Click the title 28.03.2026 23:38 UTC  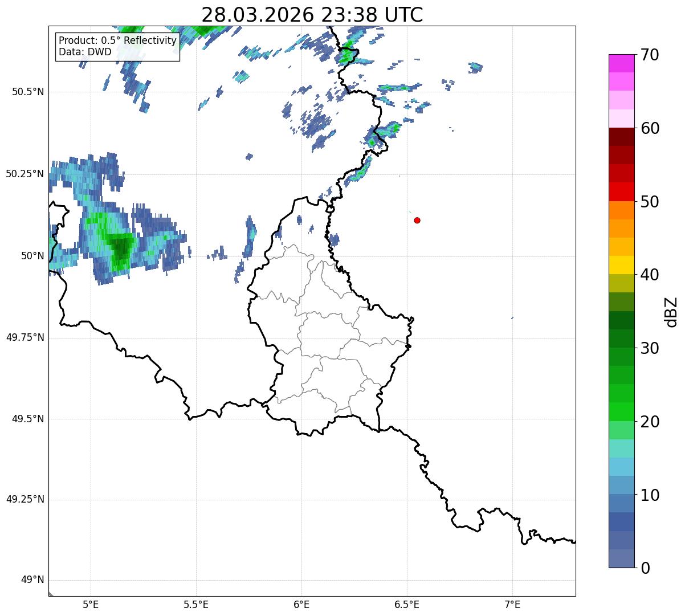tap(312, 15)
